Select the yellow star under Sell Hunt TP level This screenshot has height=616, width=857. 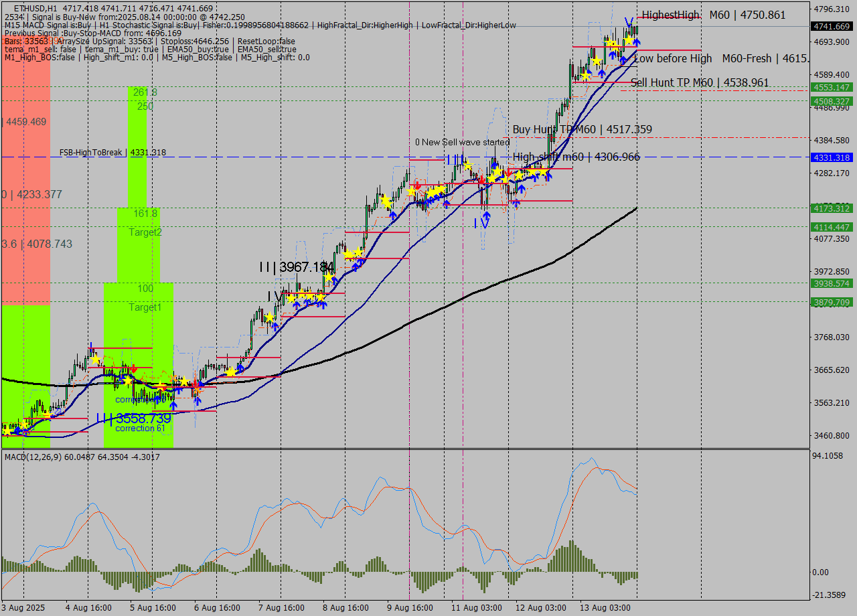pos(586,75)
